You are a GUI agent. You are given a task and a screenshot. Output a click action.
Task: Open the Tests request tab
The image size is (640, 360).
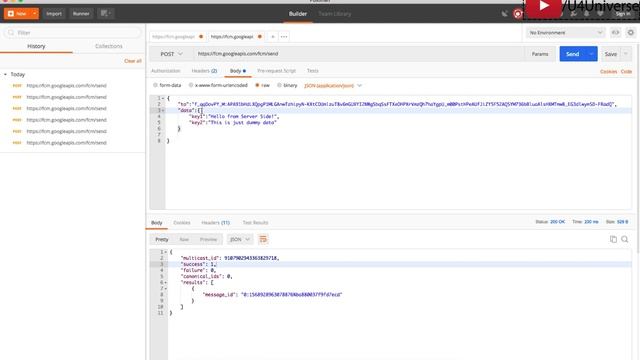click(313, 71)
